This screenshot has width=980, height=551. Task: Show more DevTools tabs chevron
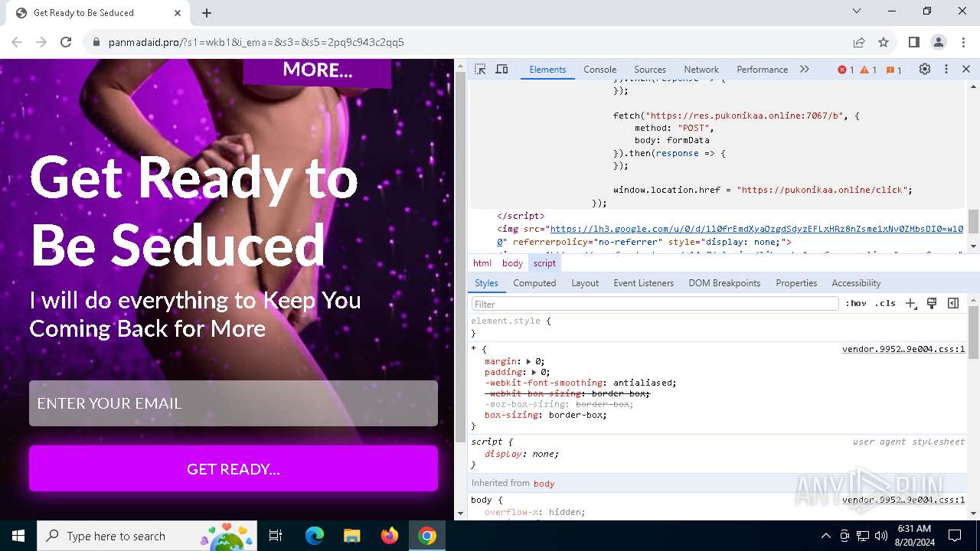[804, 69]
